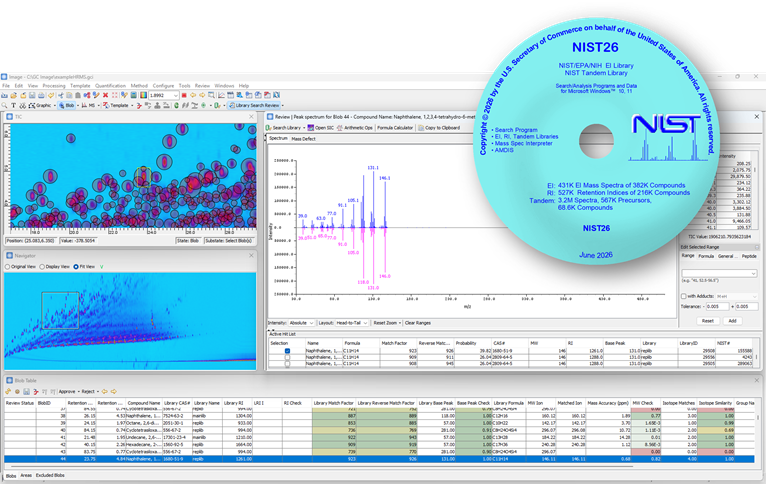Open the Processing menu
Viewport: 766px width, 484px height.
54,85
